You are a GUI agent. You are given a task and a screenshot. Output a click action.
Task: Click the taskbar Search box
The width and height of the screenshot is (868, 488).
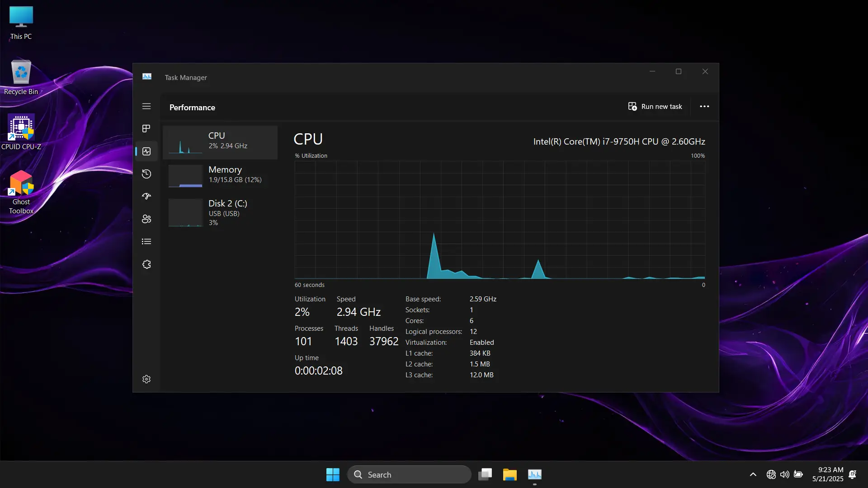(409, 474)
